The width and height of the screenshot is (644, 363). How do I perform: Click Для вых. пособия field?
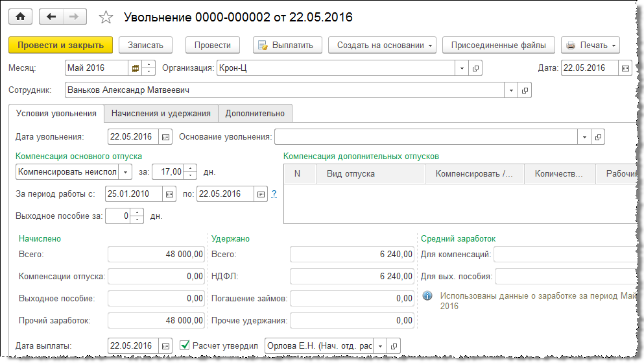[567, 276]
